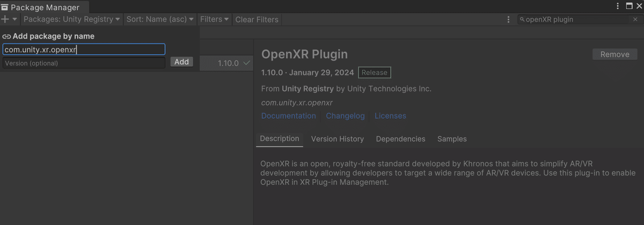Click the search magnifier icon
Image resolution: width=644 pixels, height=225 pixels.
pyautogui.click(x=522, y=19)
